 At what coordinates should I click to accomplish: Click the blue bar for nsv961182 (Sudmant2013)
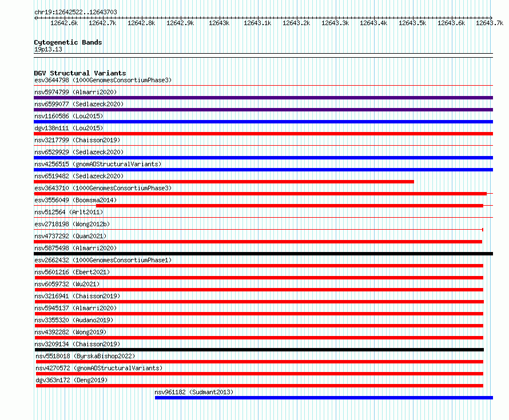pyautogui.click(x=324, y=398)
